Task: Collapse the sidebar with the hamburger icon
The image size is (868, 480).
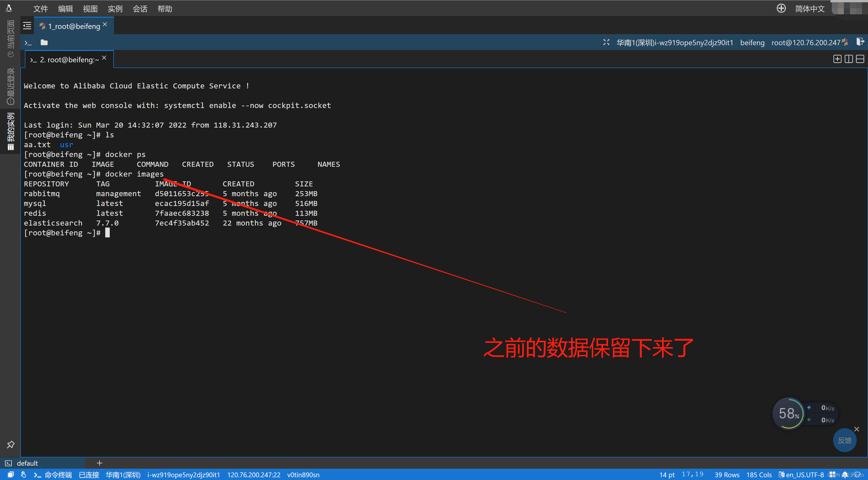Action: [x=27, y=26]
